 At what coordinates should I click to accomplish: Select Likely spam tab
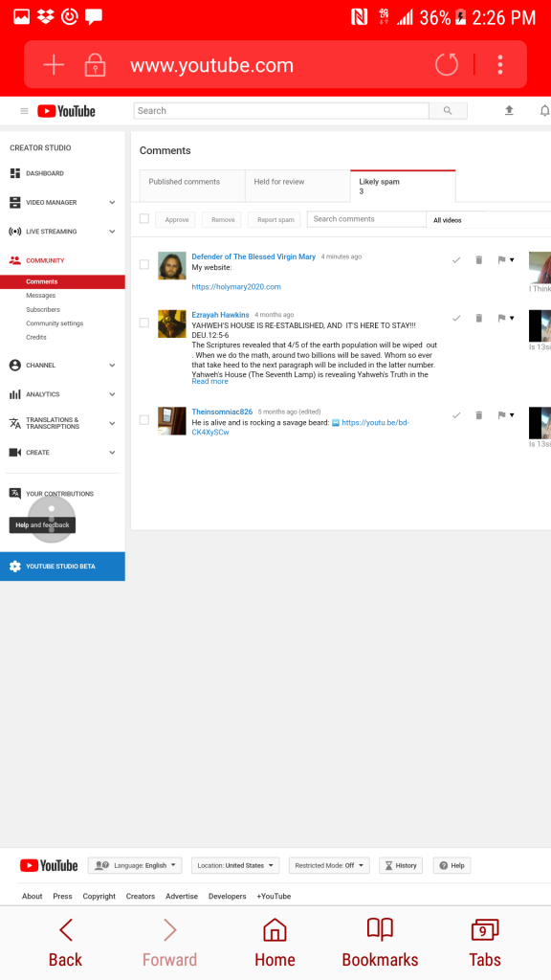[x=403, y=187]
